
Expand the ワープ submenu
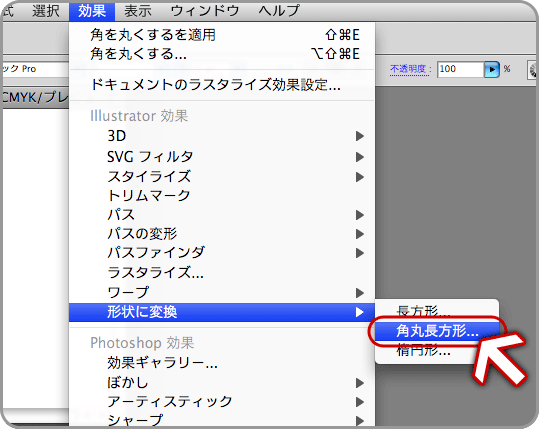(222, 293)
